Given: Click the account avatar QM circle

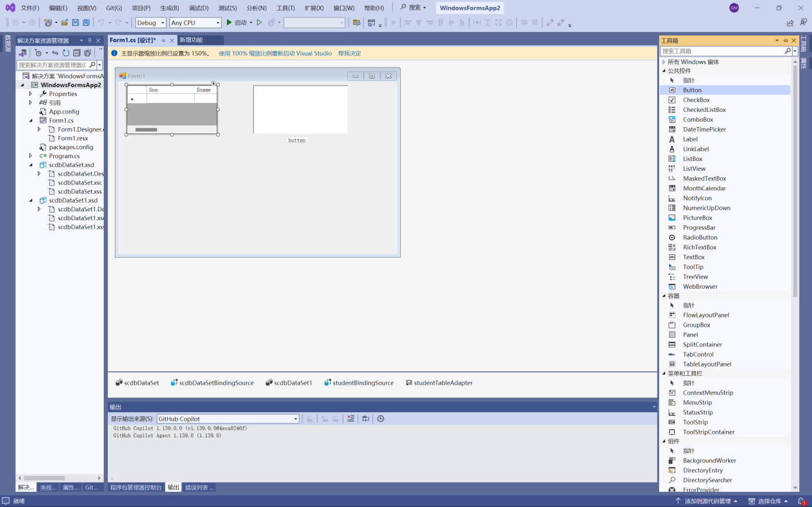Looking at the screenshot, I should (734, 8).
